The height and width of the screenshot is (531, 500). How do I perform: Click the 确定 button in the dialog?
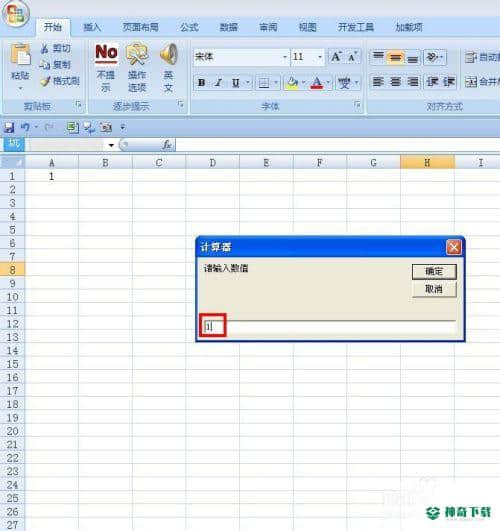(x=434, y=272)
